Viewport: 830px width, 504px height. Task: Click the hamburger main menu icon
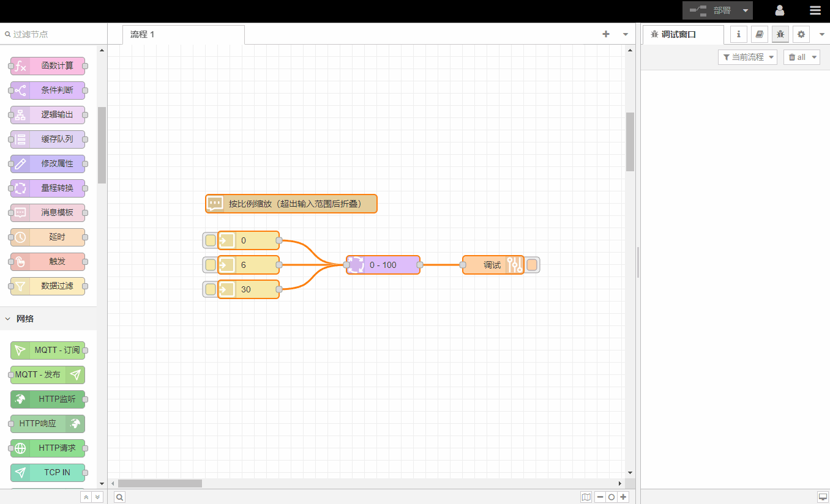click(815, 10)
